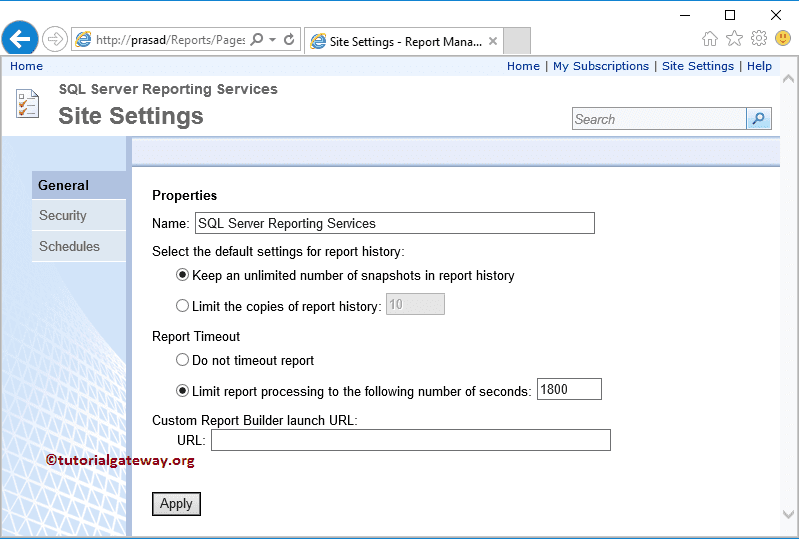
Task: Click Home link in top-right navigation
Action: tap(523, 66)
